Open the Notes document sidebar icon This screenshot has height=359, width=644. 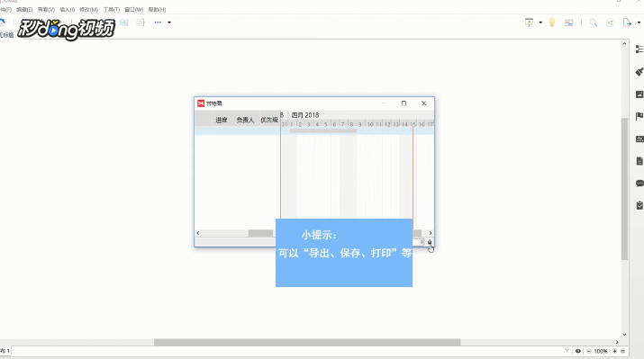(x=639, y=161)
